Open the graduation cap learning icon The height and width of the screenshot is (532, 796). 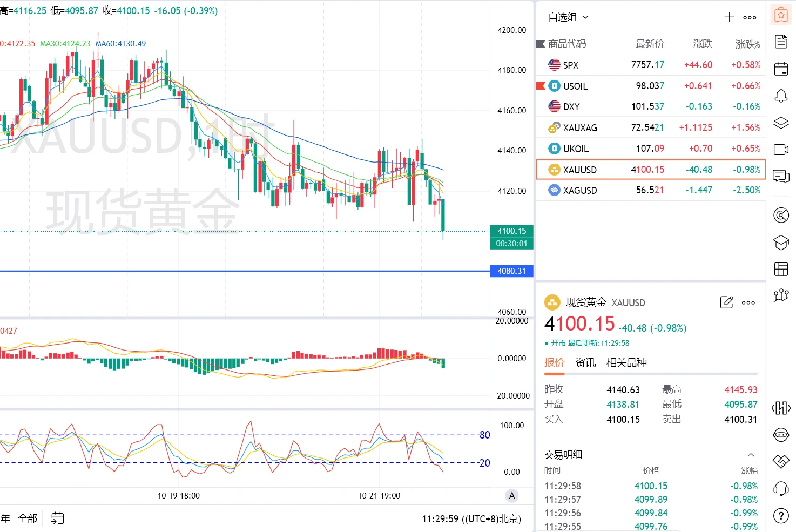coord(781,243)
